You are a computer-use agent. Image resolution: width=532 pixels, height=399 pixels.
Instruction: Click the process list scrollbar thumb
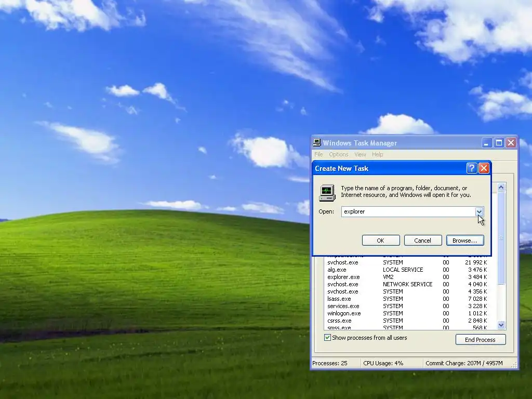tap(501, 237)
